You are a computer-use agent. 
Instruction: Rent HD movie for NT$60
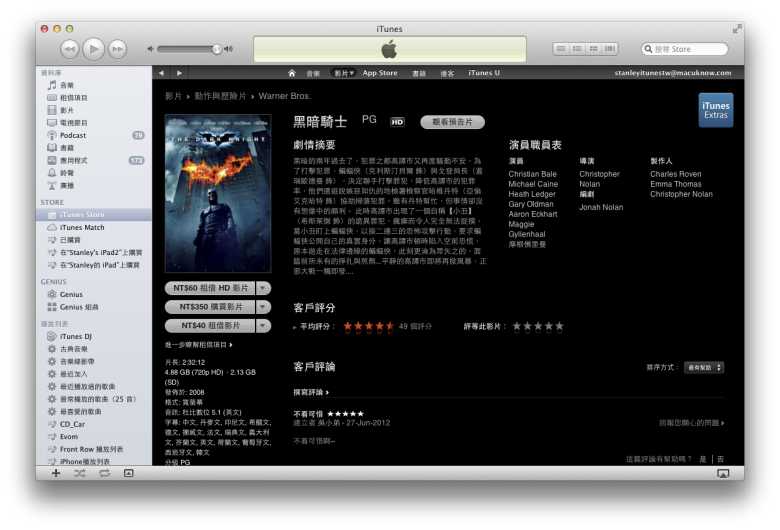coord(210,288)
